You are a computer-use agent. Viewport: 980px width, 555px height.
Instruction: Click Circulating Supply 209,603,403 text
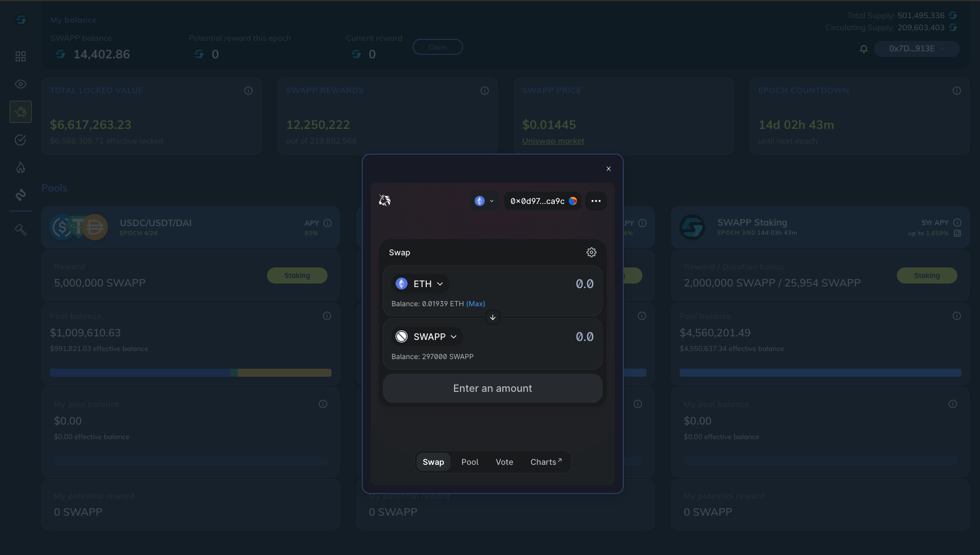click(885, 28)
